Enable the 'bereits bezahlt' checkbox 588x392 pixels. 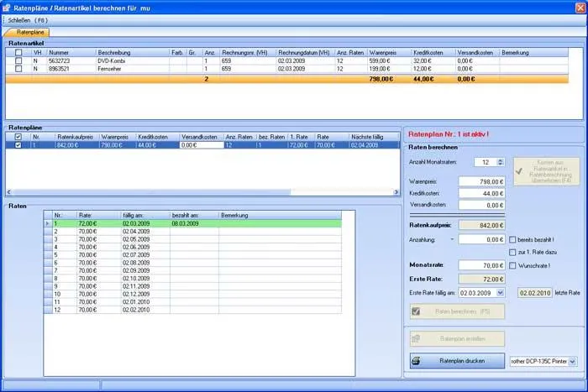pyautogui.click(x=512, y=239)
